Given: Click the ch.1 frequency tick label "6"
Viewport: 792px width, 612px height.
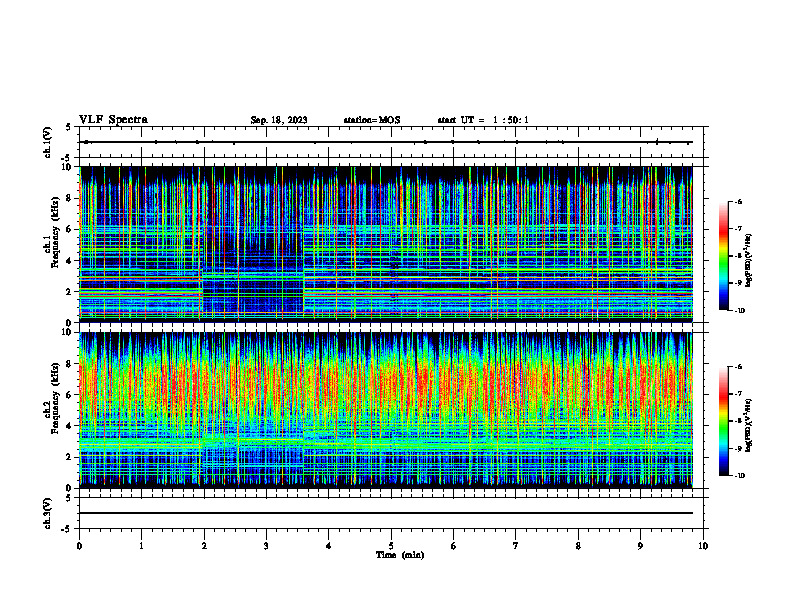Looking at the screenshot, I should [70, 229].
